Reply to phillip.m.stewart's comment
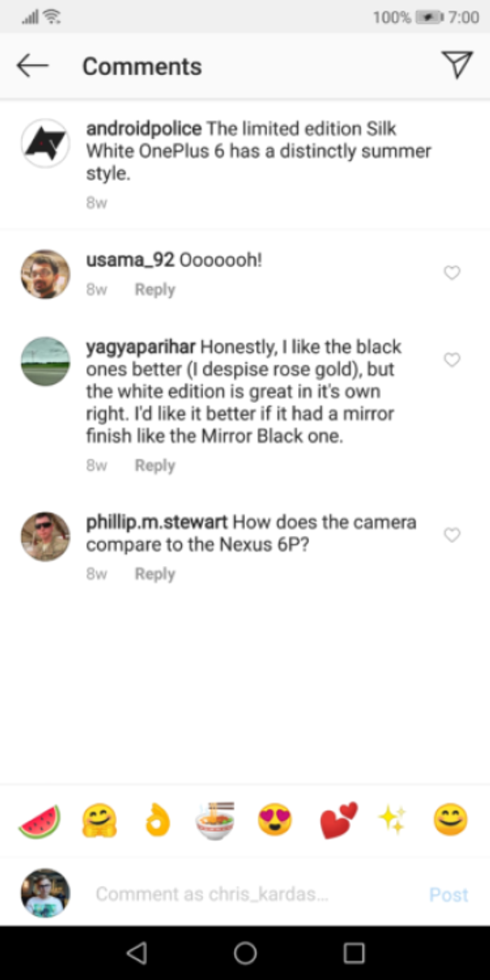The width and height of the screenshot is (490, 980). coord(155,574)
